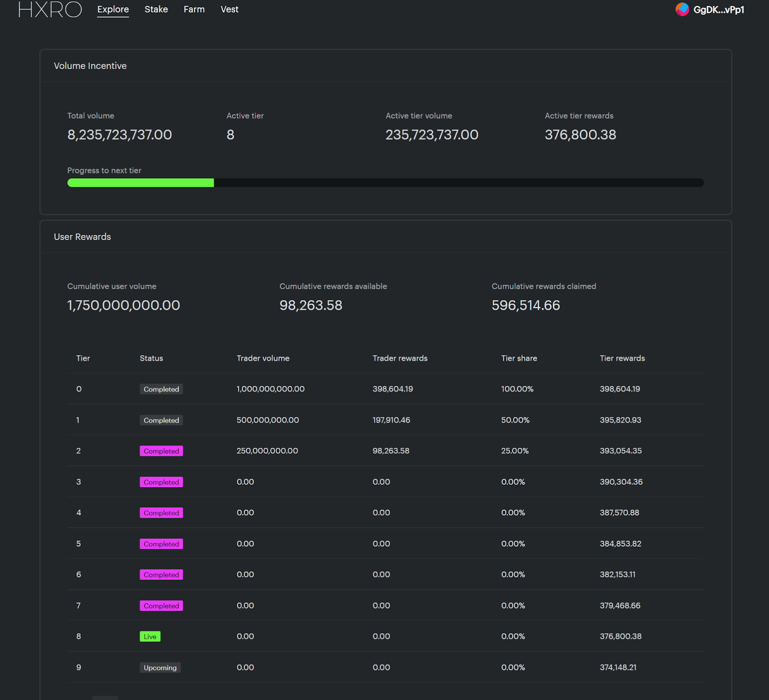Go to the Stake page
769x700 pixels.
[x=156, y=9]
